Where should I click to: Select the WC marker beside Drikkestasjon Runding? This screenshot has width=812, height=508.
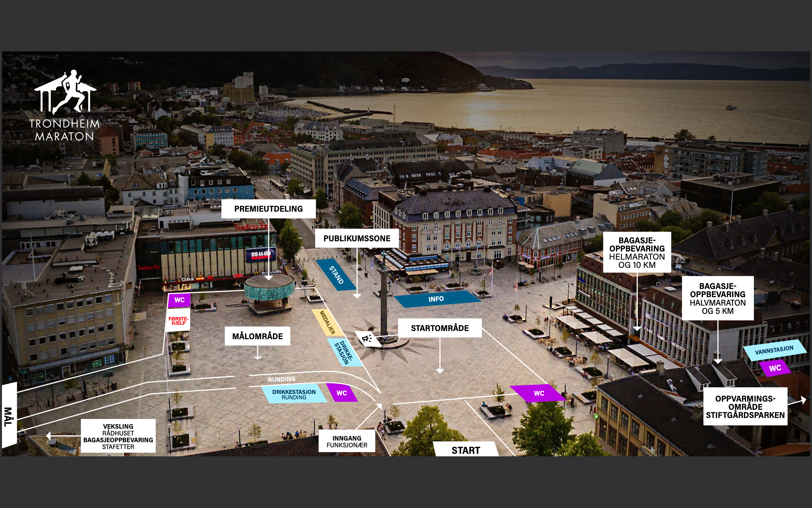342,393
